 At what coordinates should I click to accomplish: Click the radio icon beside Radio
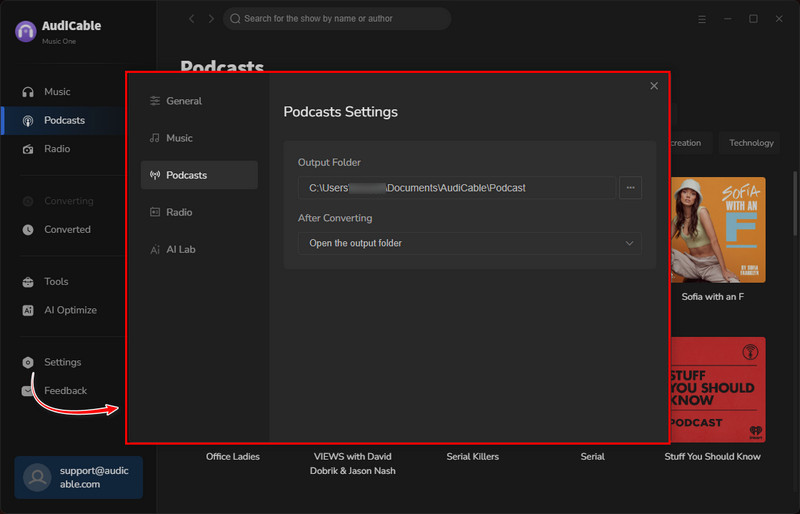(28, 149)
